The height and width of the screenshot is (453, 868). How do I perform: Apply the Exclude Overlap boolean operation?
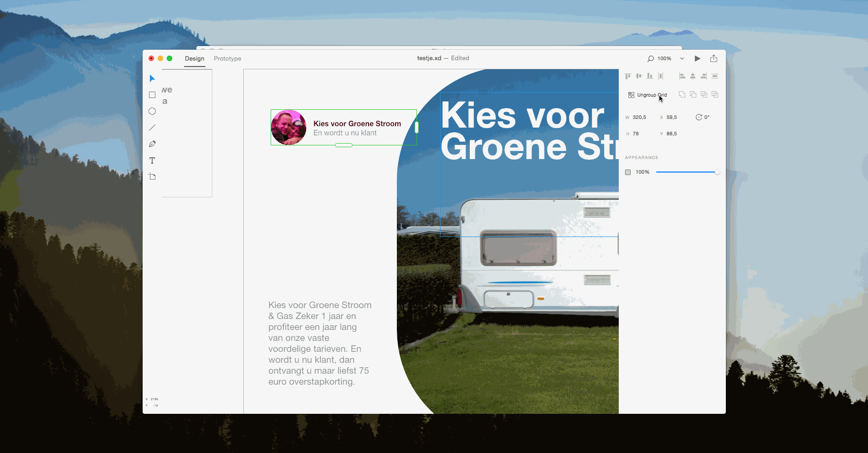[x=715, y=94]
